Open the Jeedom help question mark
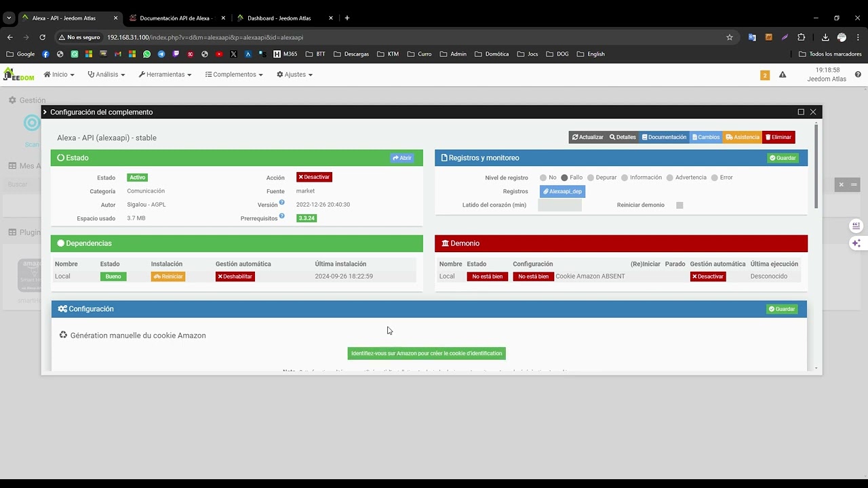Screen dimensions: 868x488 [858, 75]
